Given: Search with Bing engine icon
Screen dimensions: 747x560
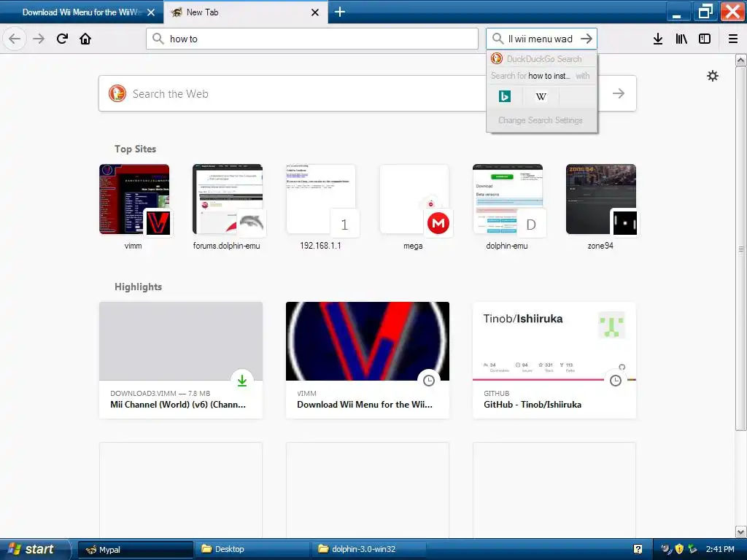Looking at the screenshot, I should click(505, 97).
